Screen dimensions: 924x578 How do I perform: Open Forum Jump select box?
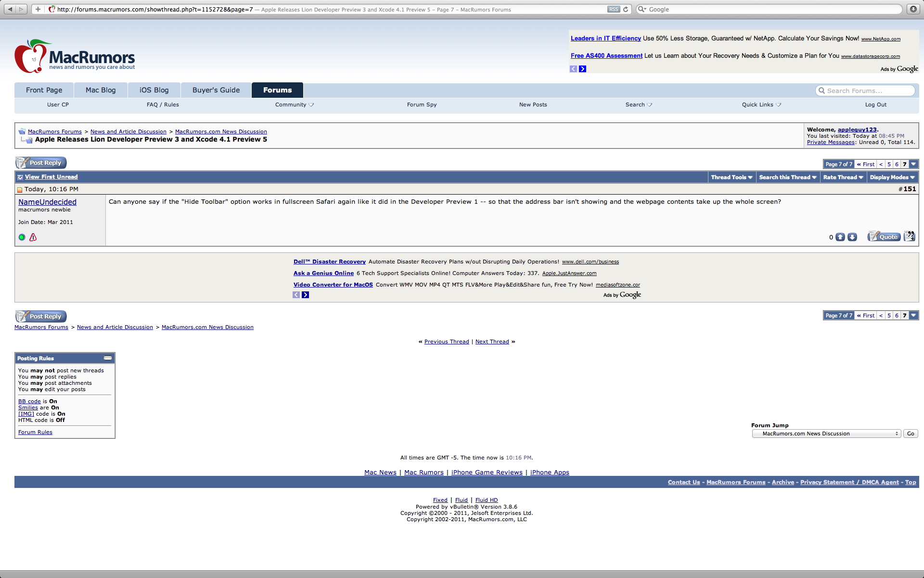coord(826,433)
